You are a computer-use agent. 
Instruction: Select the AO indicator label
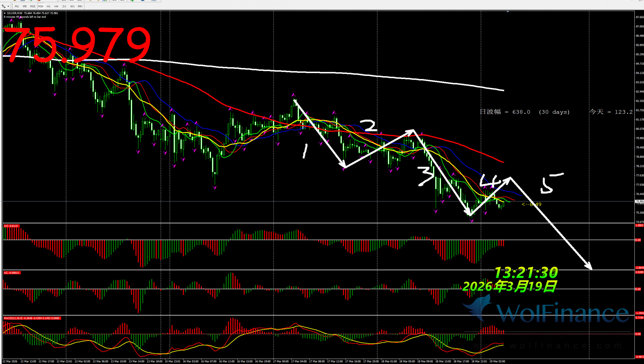(x=11, y=226)
